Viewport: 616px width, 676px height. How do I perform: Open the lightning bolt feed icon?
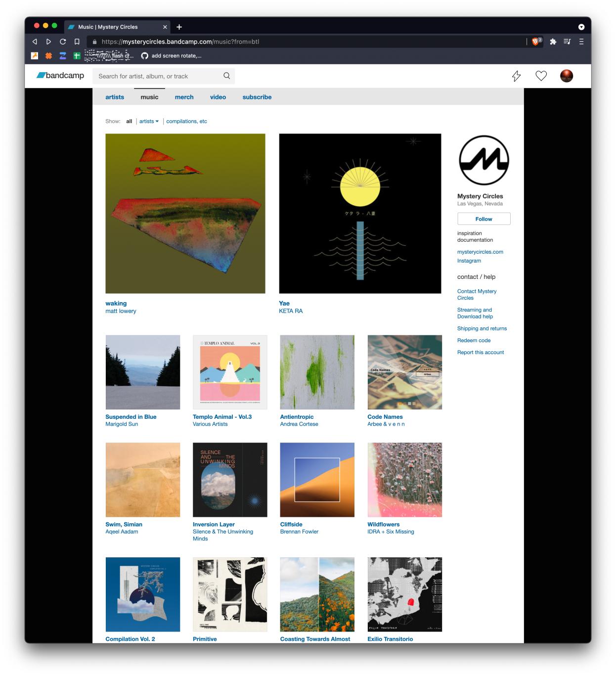pyautogui.click(x=516, y=76)
